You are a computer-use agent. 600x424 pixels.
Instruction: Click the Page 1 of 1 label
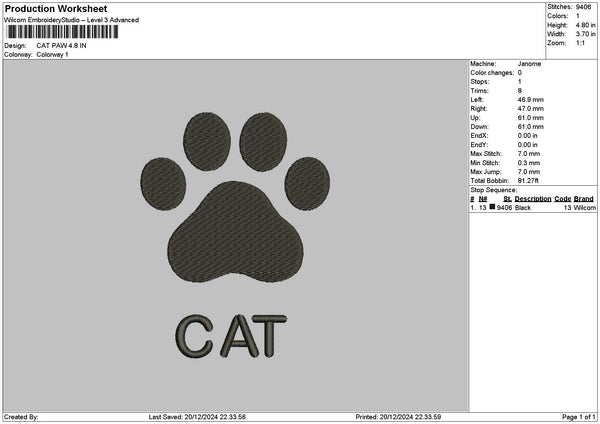click(x=579, y=417)
